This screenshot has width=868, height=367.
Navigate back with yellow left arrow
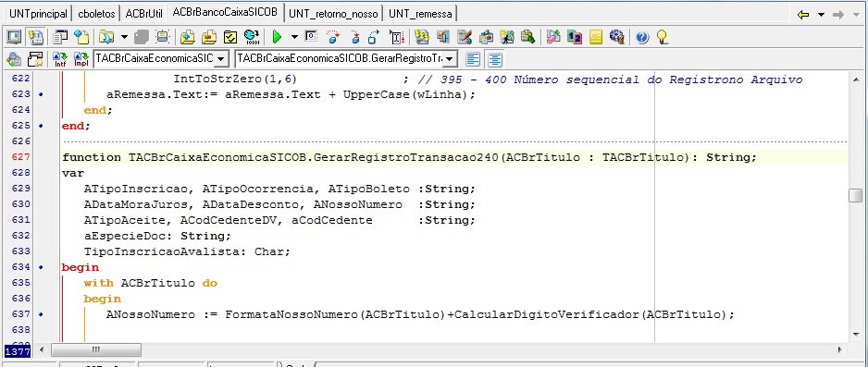point(803,15)
